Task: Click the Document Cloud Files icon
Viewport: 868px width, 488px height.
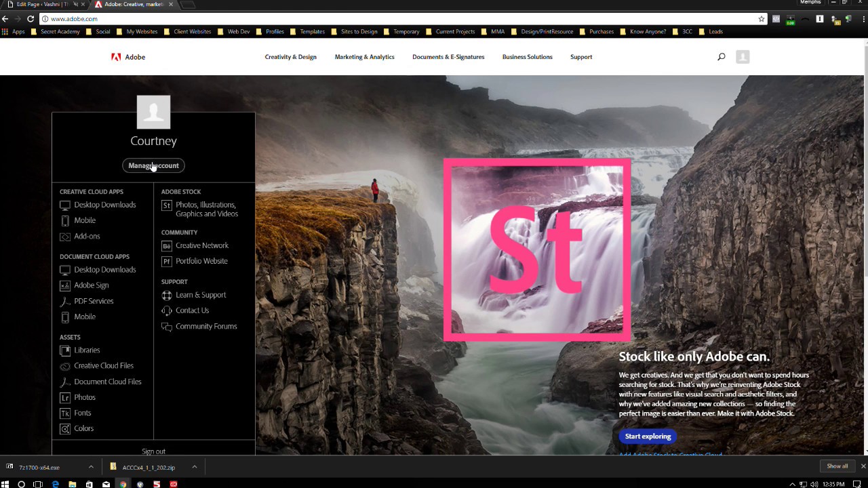Action: coord(65,382)
